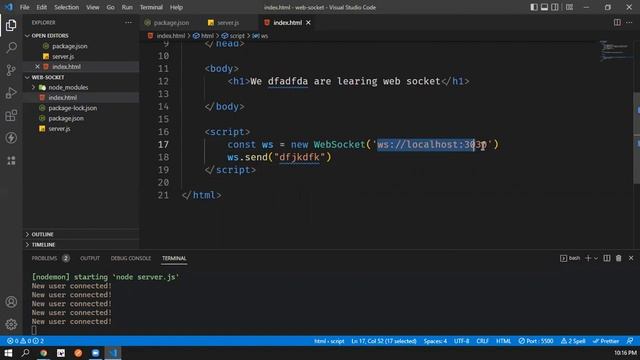Select the bash terminal instance
Image resolution: width=640 pixels, height=360 pixels.
[x=570, y=258]
